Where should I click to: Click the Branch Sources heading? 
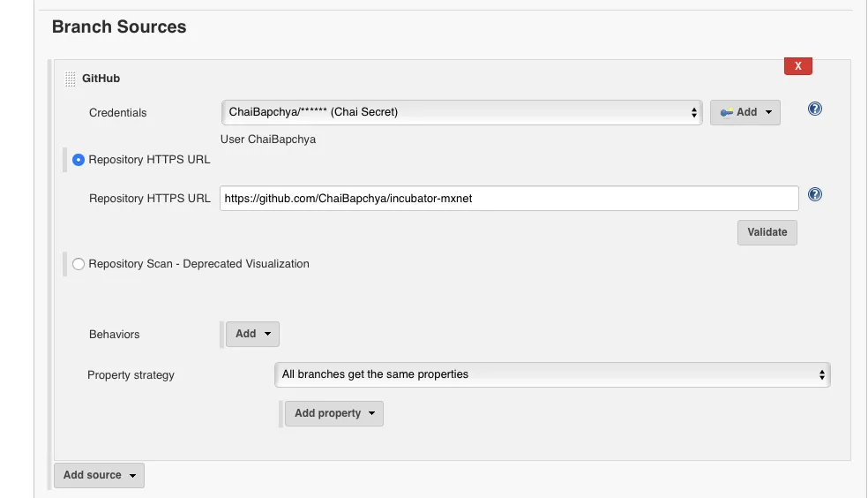click(x=119, y=26)
